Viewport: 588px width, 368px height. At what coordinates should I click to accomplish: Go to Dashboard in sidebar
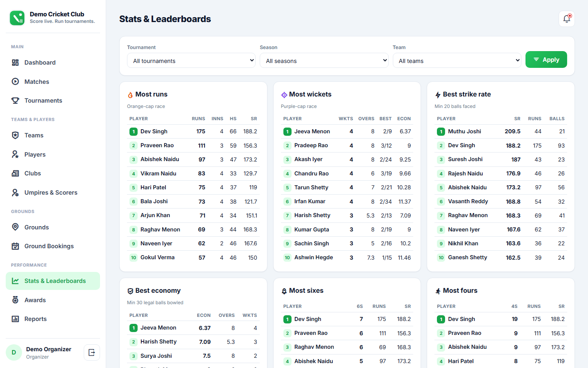click(53, 63)
